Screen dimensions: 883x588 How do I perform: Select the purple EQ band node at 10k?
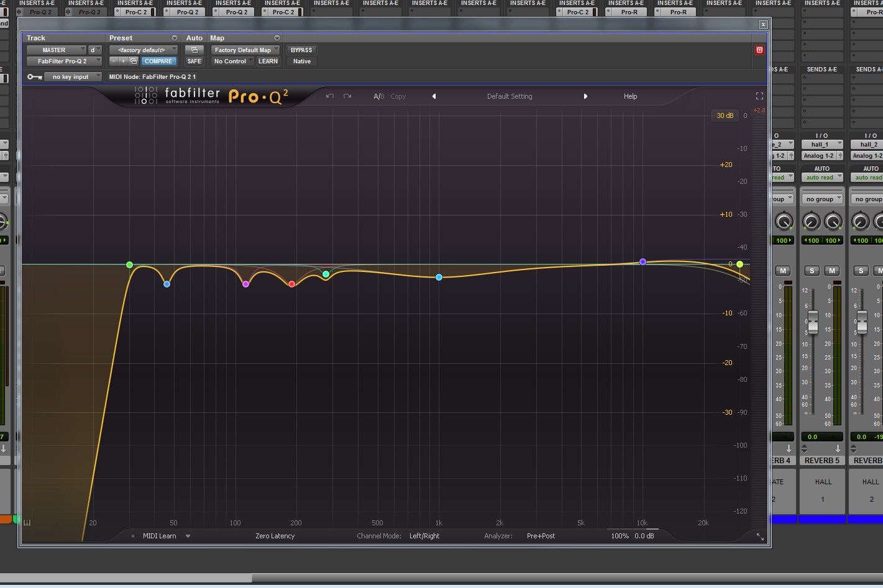[643, 262]
